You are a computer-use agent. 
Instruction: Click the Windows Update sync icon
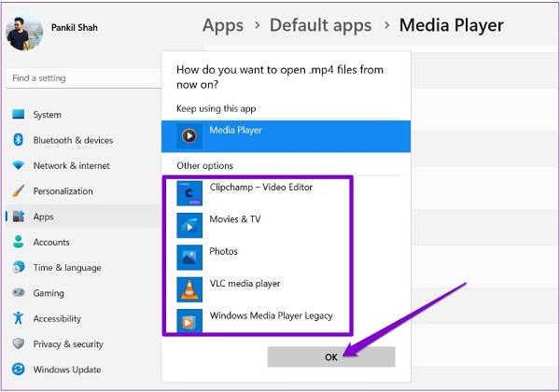pyautogui.click(x=19, y=369)
